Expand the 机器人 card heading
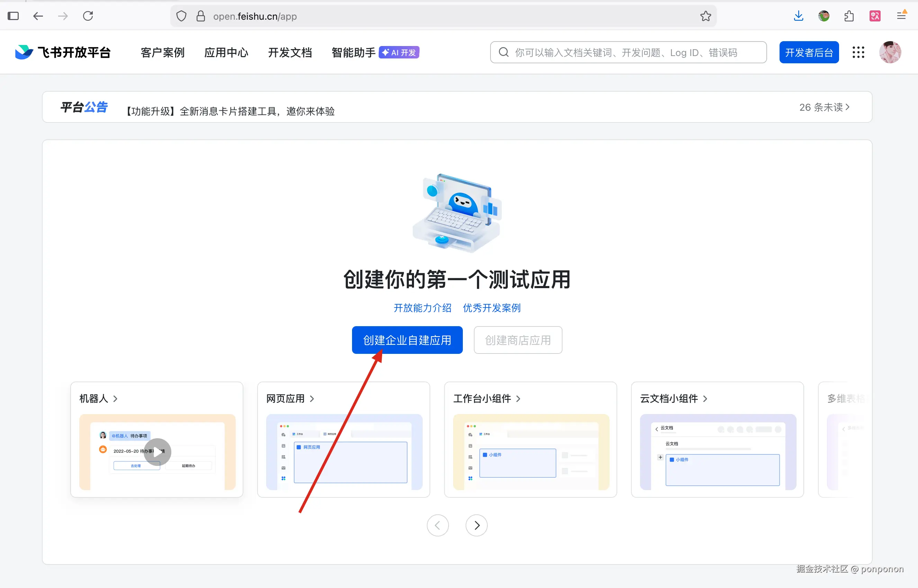Image resolution: width=918 pixels, height=588 pixels. (99, 398)
